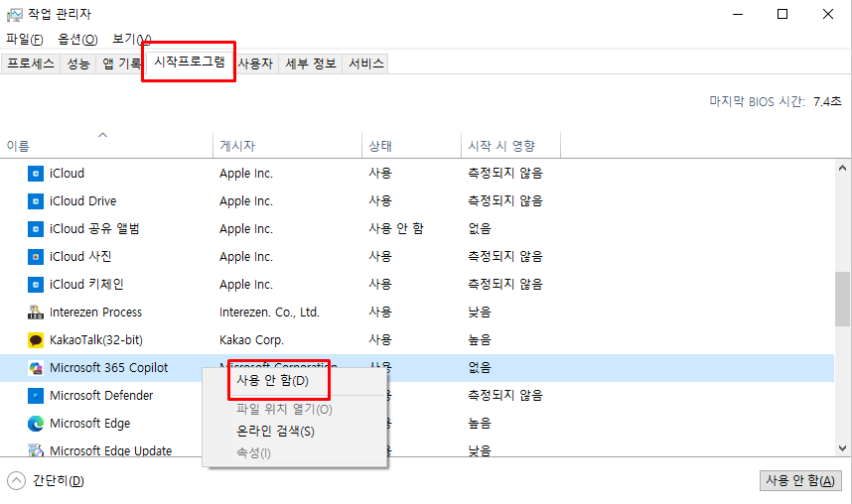Click 마지막 BIOS 시간 value 7.4초
852x504 pixels.
tap(827, 101)
